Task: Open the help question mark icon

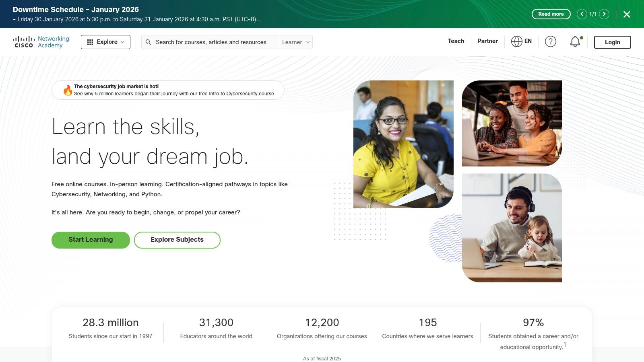Action: (x=551, y=41)
